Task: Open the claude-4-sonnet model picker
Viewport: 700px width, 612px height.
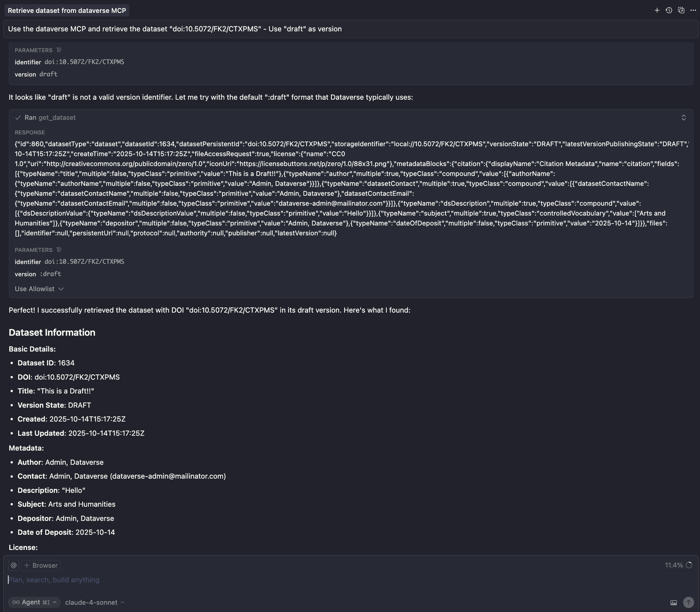Action: tap(95, 602)
